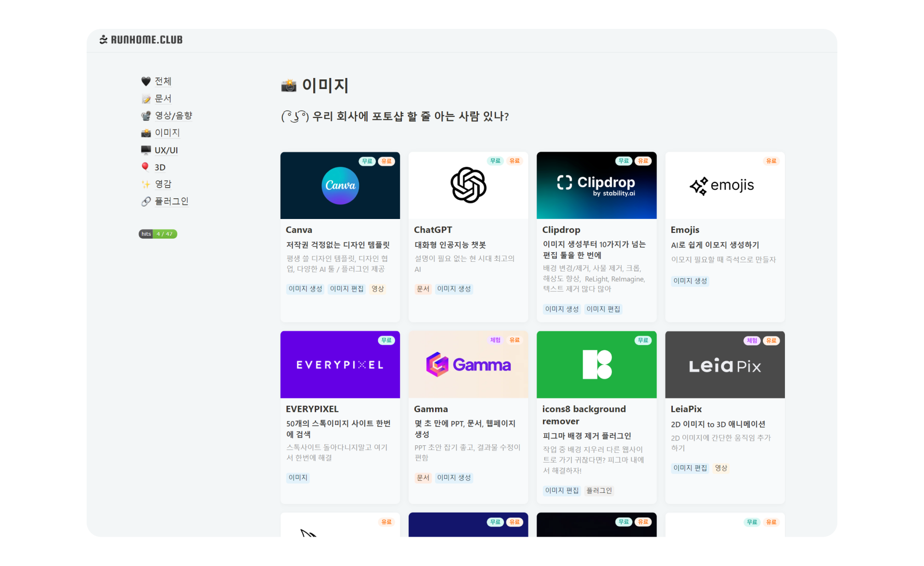
Task: Click text 'AI로 쉽게 이모지 생성하기'
Action: 715,245
